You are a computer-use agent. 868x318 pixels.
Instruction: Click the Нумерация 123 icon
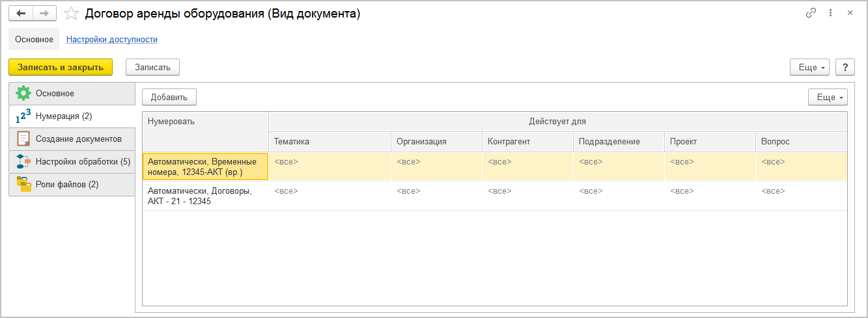click(x=23, y=116)
